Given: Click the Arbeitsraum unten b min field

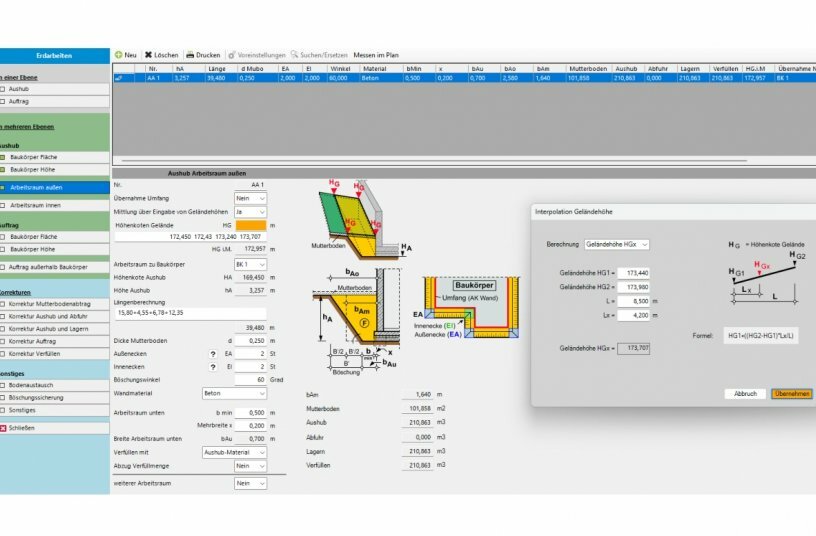Looking at the screenshot, I should coord(250,413).
